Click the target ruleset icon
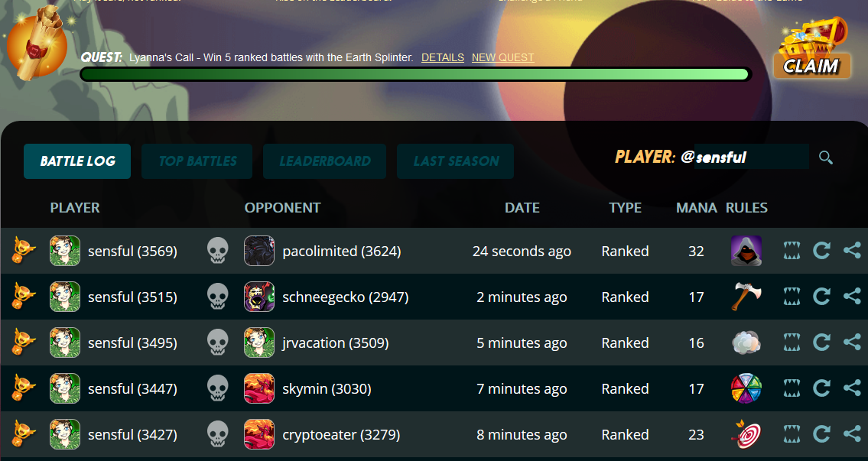The height and width of the screenshot is (461, 868). point(746,434)
